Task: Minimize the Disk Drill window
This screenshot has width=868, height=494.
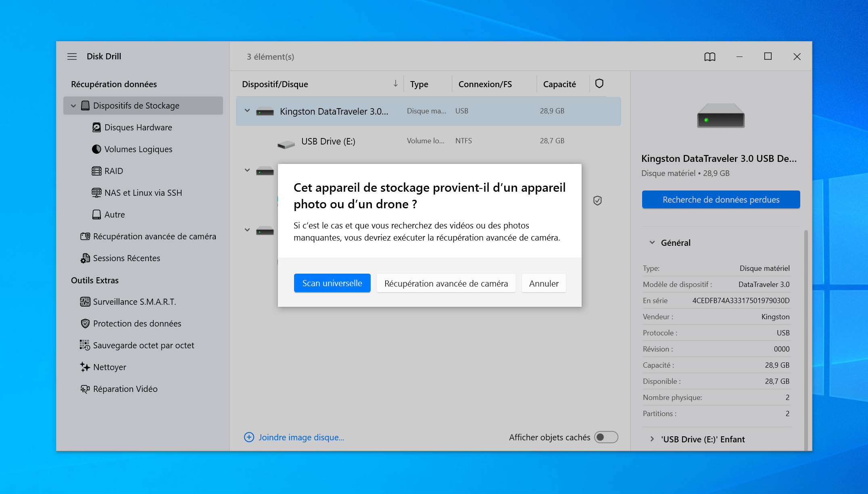Action: pyautogui.click(x=739, y=57)
